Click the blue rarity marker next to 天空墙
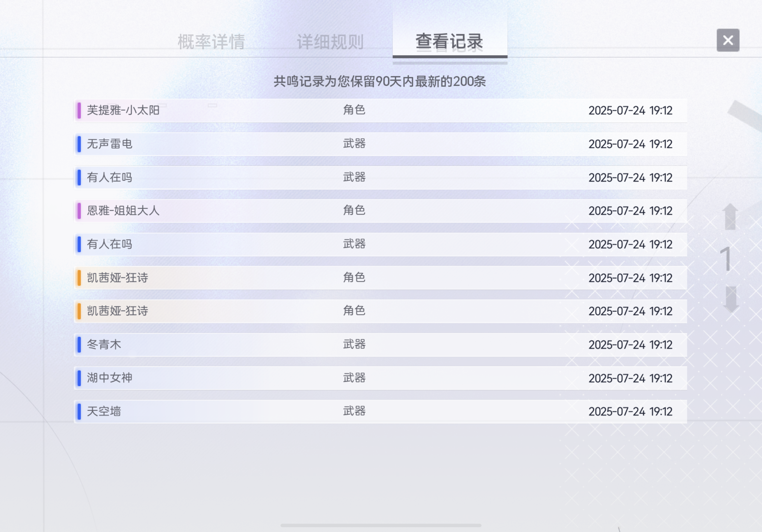The height and width of the screenshot is (532, 762). pos(79,412)
